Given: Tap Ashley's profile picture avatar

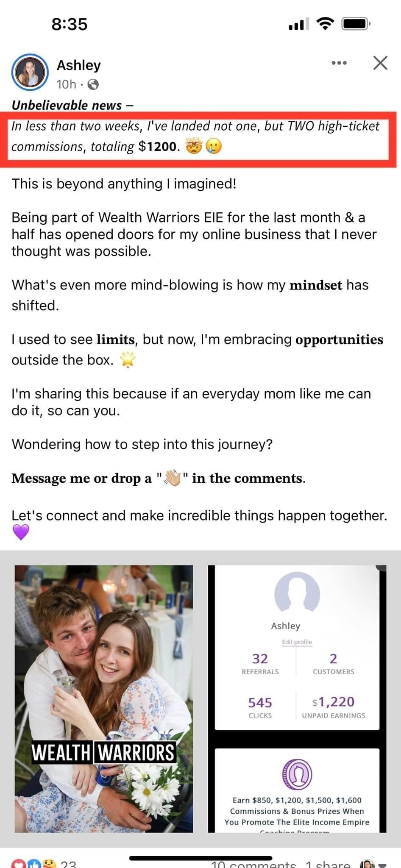Looking at the screenshot, I should (30, 72).
